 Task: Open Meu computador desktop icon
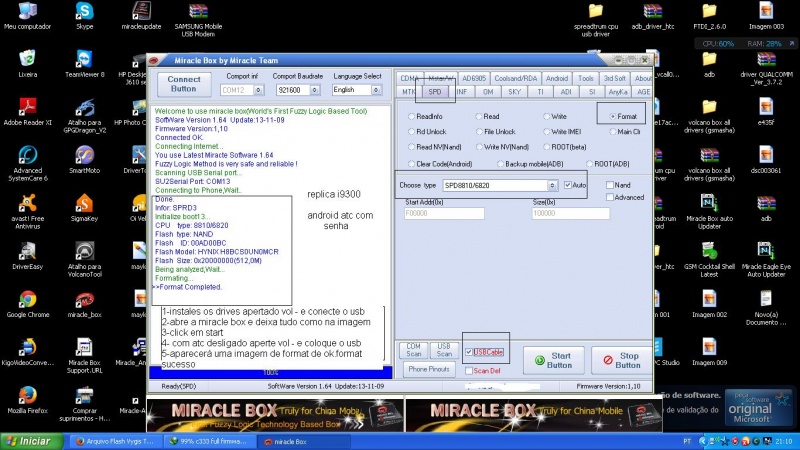(28, 16)
